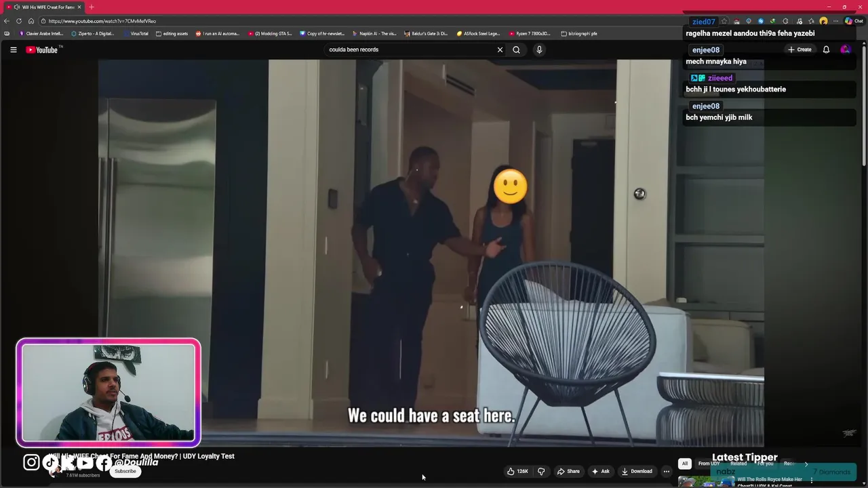Open the Ryzen 7 7800x3D bookmark
Screen dimensions: 868x488
tap(531, 33)
